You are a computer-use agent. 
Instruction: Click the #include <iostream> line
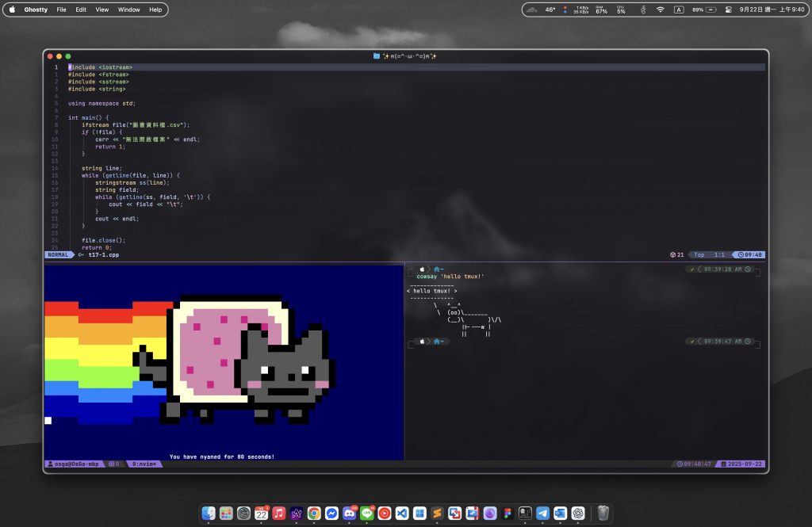pos(101,67)
